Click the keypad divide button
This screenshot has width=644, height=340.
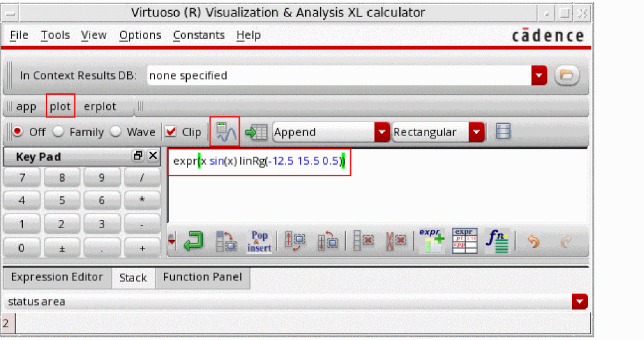142,178
